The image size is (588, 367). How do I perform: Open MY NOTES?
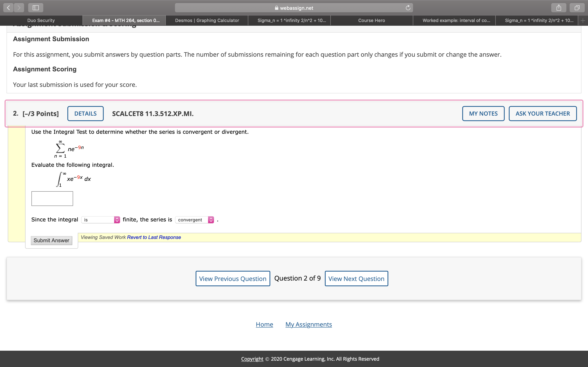tap(483, 113)
